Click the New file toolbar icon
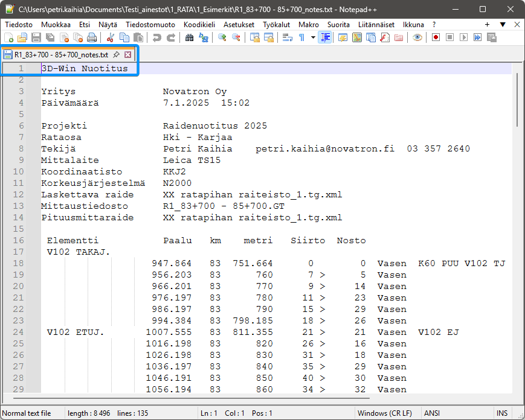The image size is (525, 420). [x=8, y=37]
